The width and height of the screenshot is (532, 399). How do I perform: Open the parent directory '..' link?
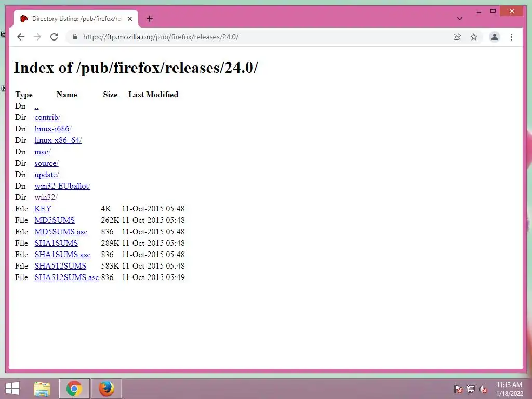point(37,106)
